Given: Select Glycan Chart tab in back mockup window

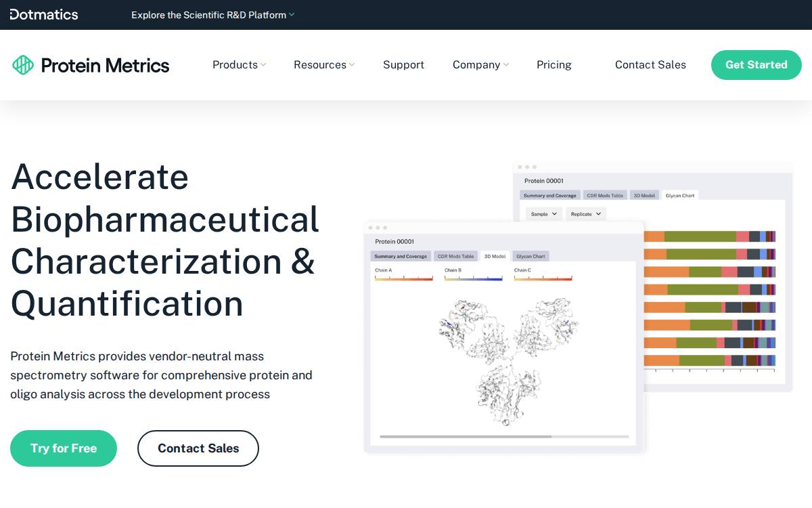Looking at the screenshot, I should pos(680,196).
